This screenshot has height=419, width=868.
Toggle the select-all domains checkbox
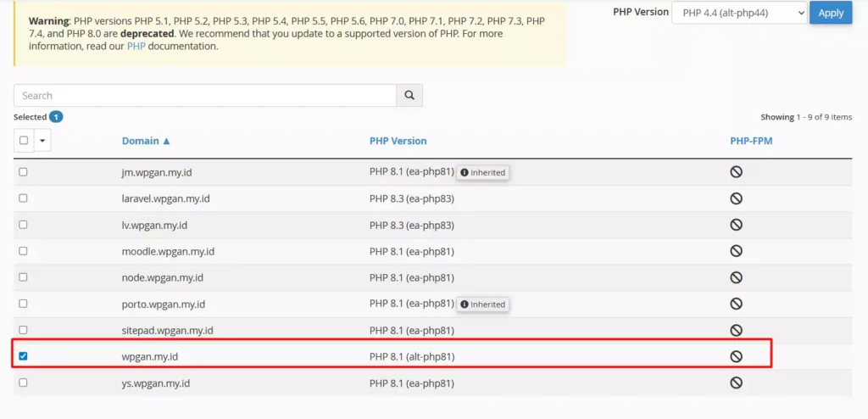click(24, 140)
